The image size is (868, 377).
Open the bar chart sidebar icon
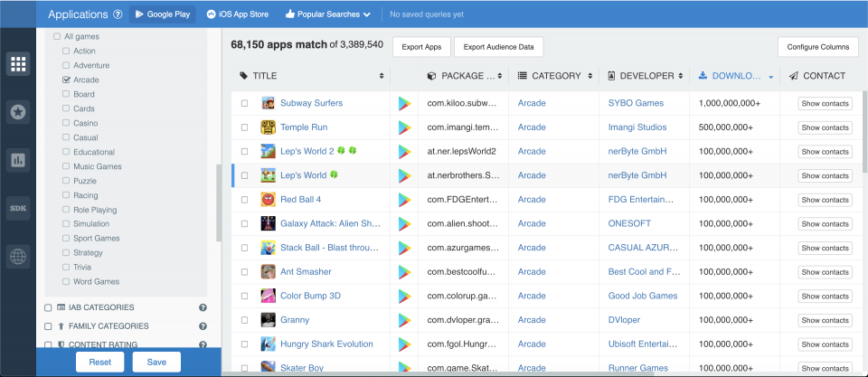(x=18, y=160)
